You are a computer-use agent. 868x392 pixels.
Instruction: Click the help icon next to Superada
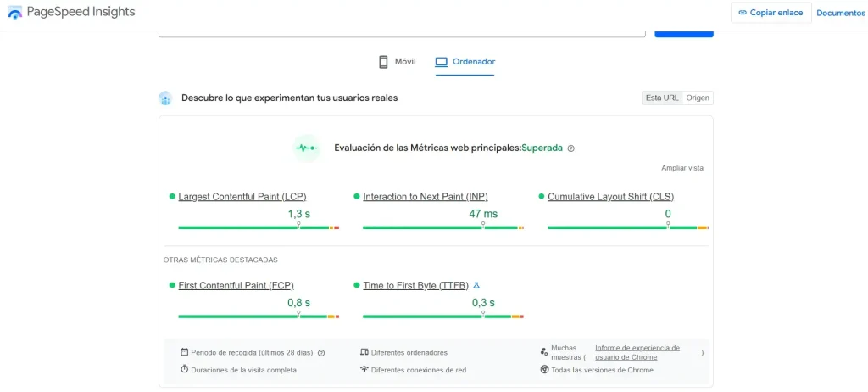(571, 148)
